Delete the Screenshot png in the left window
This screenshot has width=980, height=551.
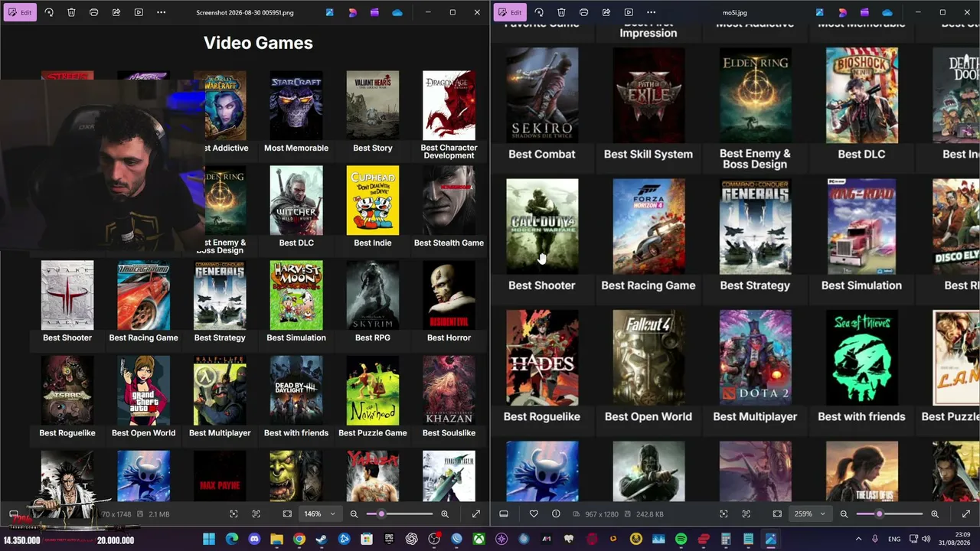click(71, 12)
